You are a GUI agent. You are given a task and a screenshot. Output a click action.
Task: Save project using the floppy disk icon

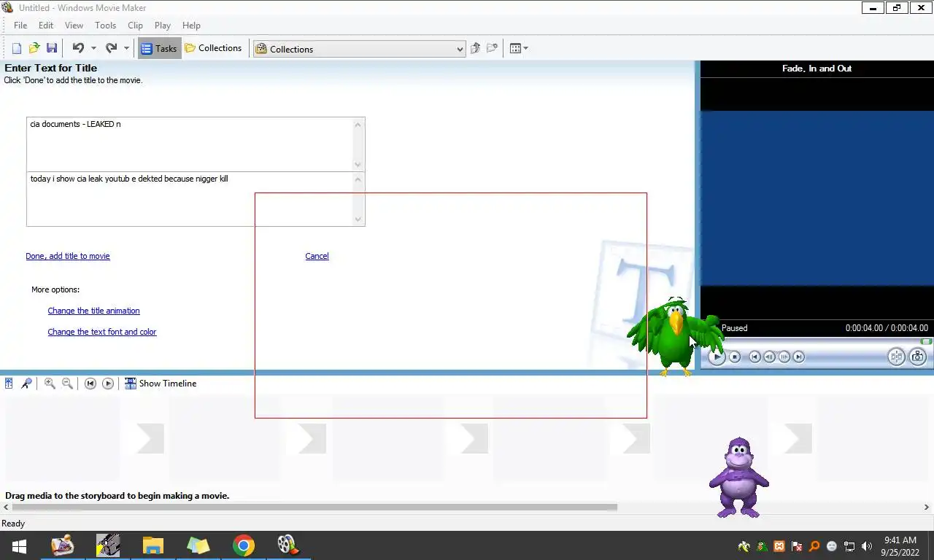coord(52,48)
